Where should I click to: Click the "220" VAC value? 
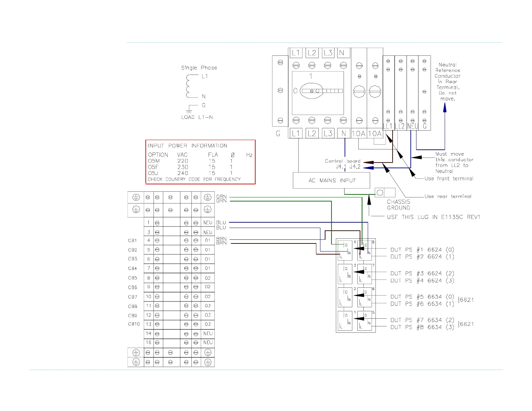tap(183, 161)
